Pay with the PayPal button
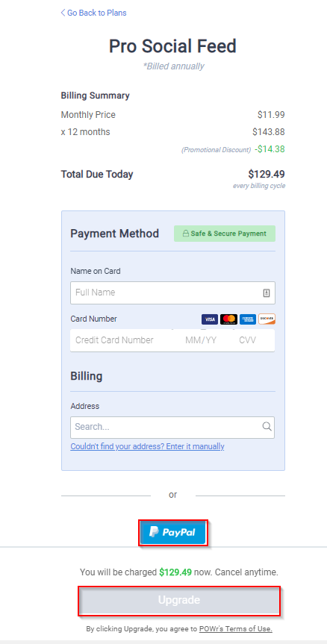This screenshot has height=644, width=327. [173, 533]
